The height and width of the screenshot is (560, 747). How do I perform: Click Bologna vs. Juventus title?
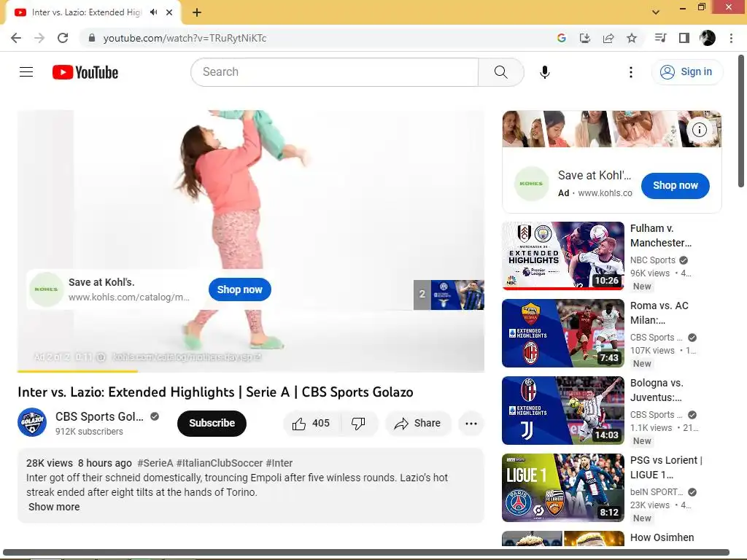click(657, 390)
